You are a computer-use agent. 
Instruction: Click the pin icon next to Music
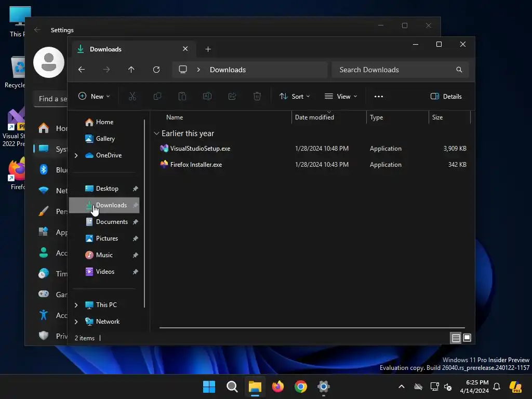click(136, 255)
